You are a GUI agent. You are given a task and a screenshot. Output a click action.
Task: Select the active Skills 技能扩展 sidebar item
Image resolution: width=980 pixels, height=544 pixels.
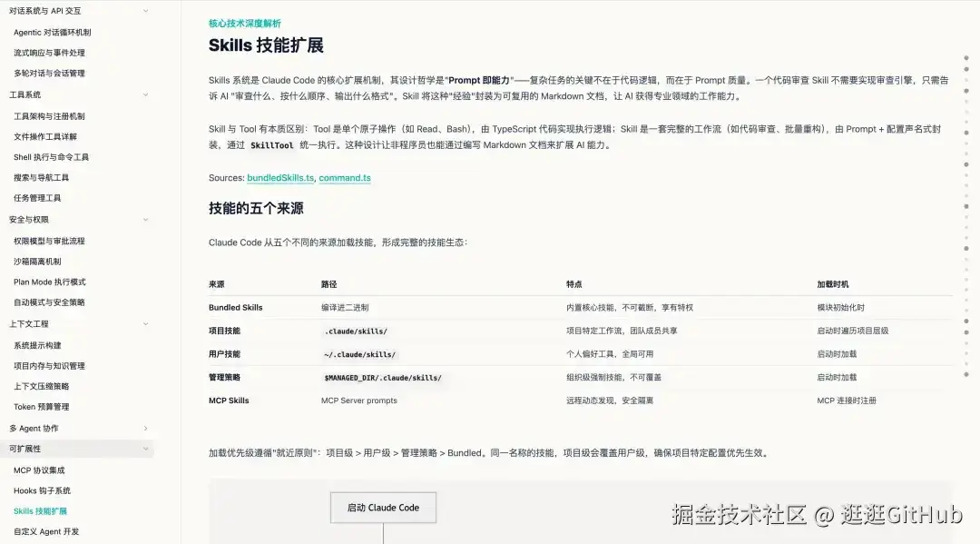click(x=40, y=511)
